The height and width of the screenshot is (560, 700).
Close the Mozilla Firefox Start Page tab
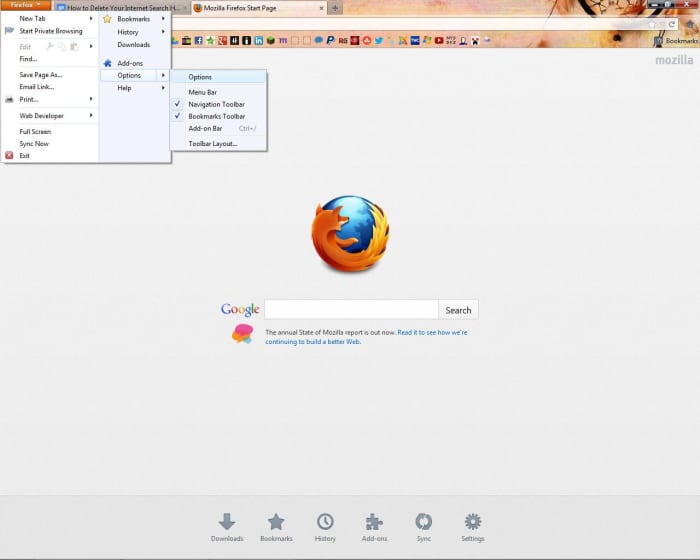(321, 8)
